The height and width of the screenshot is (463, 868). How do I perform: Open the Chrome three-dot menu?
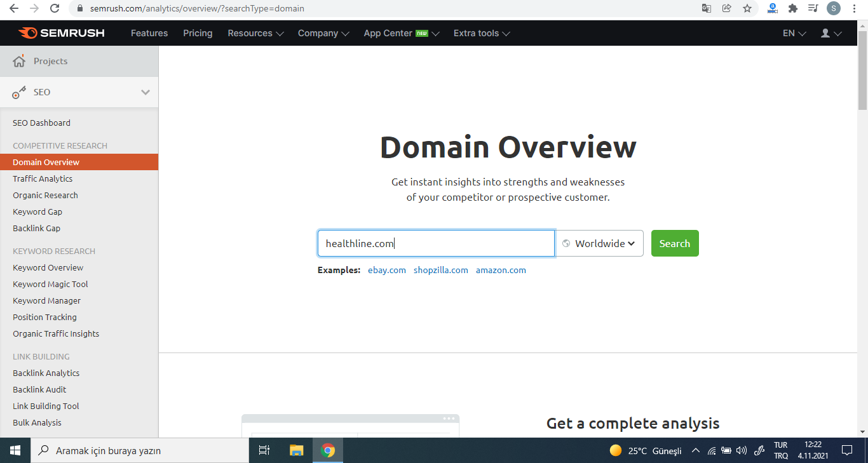click(x=855, y=8)
